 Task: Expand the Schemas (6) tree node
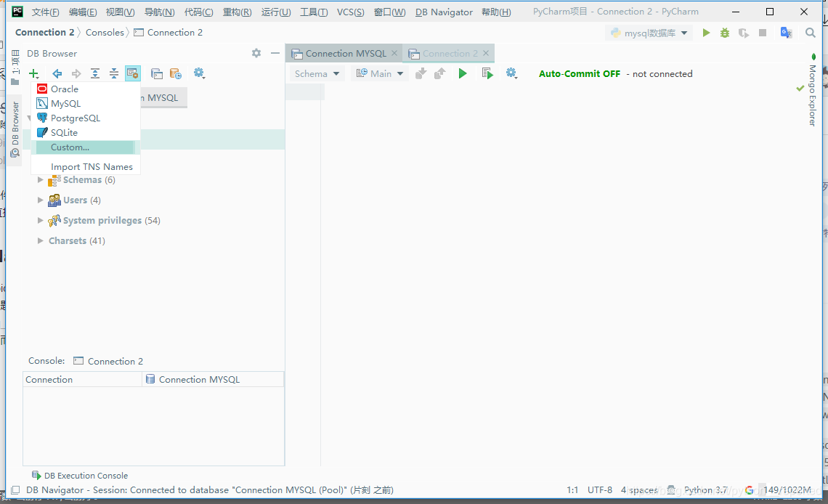click(40, 180)
